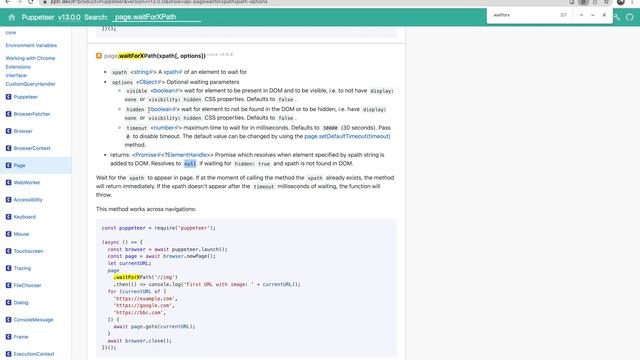Select Page class in sidebar
Screen dimensions: 640x360
coord(36,165)
